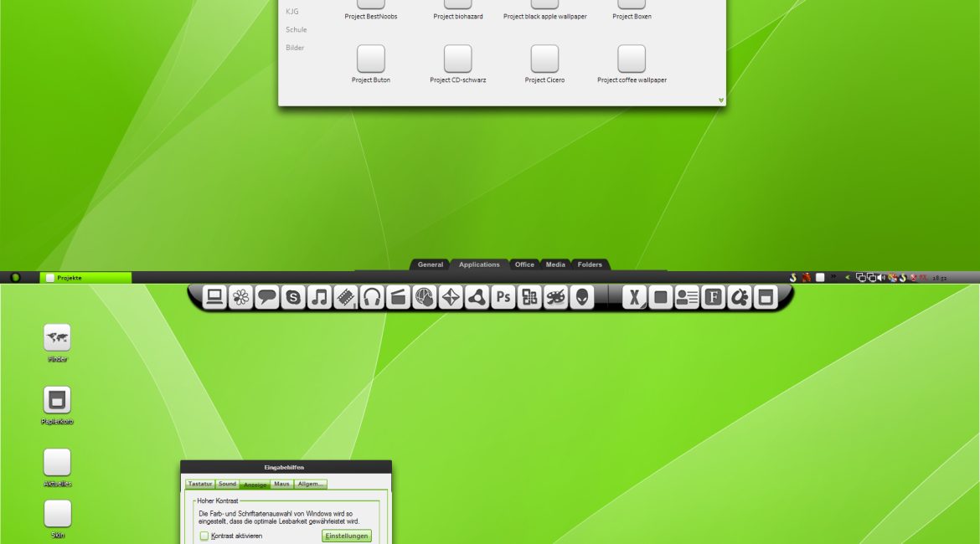Expand the quick launch overflow chevron
This screenshot has height=544, width=980.
tap(833, 277)
